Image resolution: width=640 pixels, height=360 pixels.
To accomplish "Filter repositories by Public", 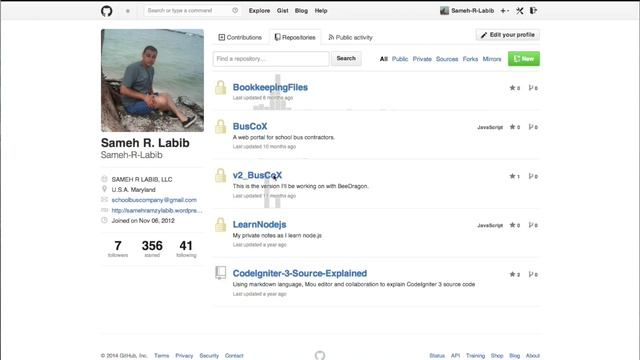I will click(400, 59).
